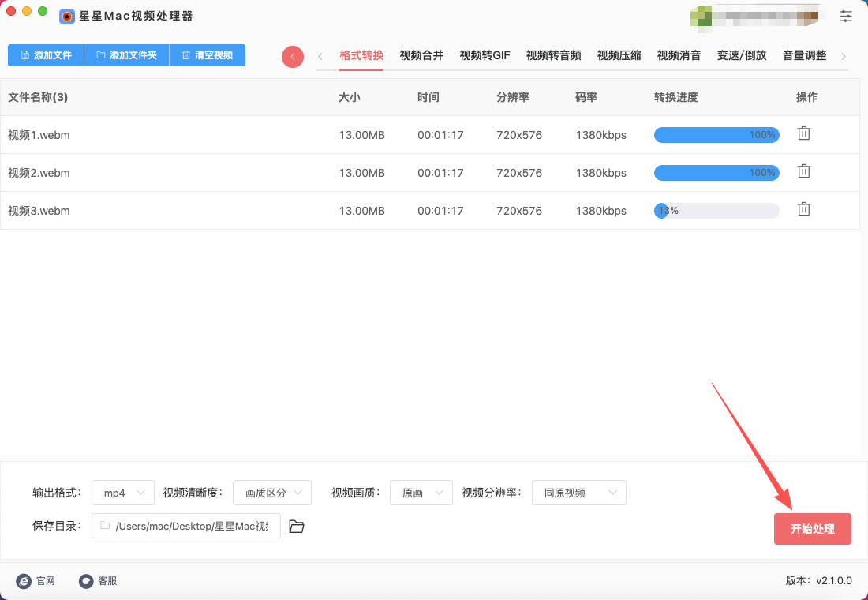Screen dimensions: 868x600
Task: Contact support via the 客服 icon
Action: 98,581
